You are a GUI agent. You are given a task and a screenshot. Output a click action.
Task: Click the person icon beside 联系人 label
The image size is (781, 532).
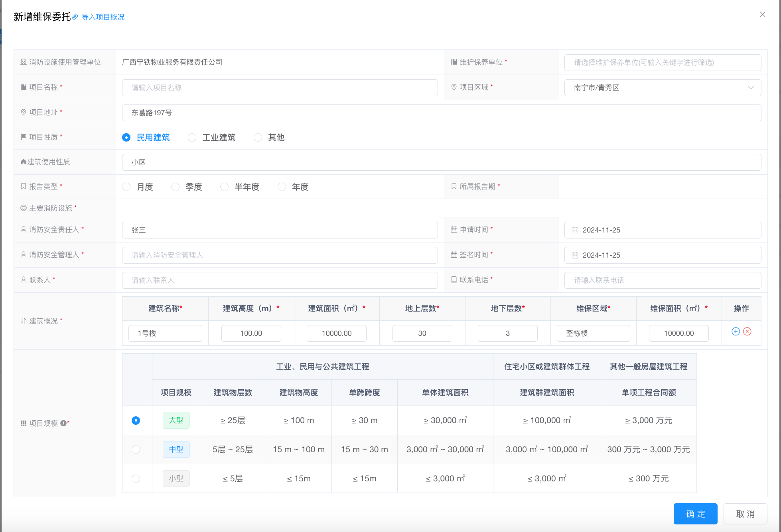click(24, 280)
